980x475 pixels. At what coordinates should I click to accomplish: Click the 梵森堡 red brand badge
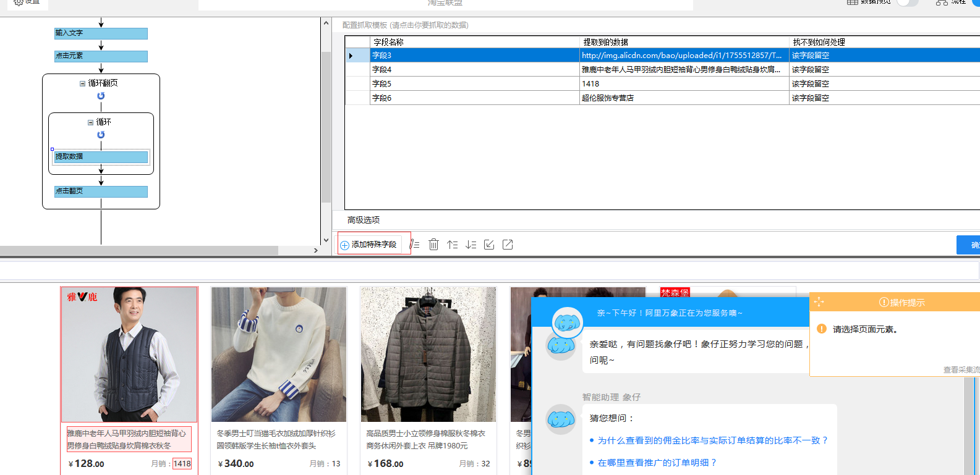pyautogui.click(x=675, y=292)
